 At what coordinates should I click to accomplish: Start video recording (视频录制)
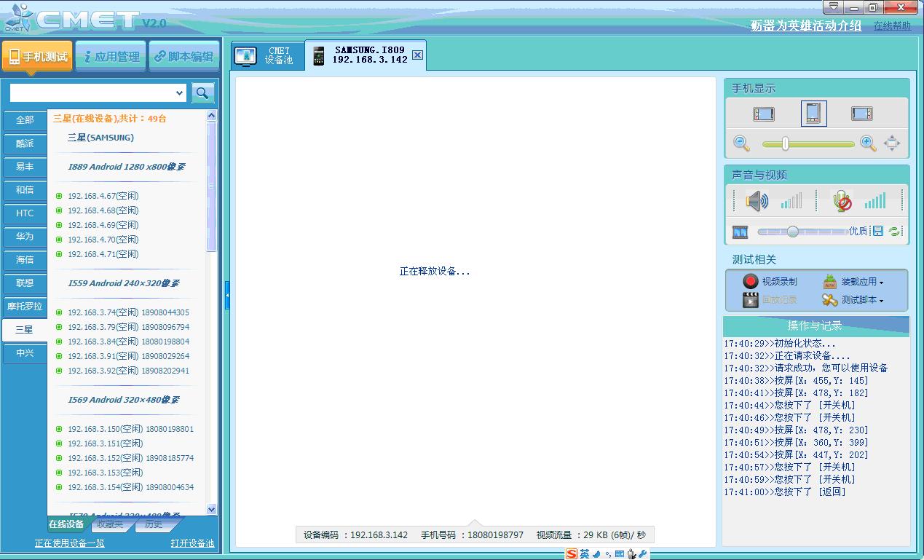coord(770,281)
